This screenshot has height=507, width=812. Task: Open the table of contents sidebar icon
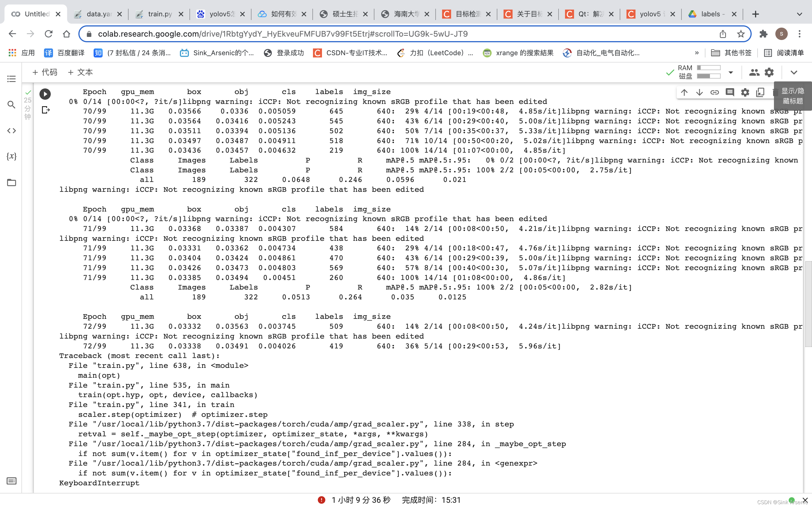pos(11,79)
